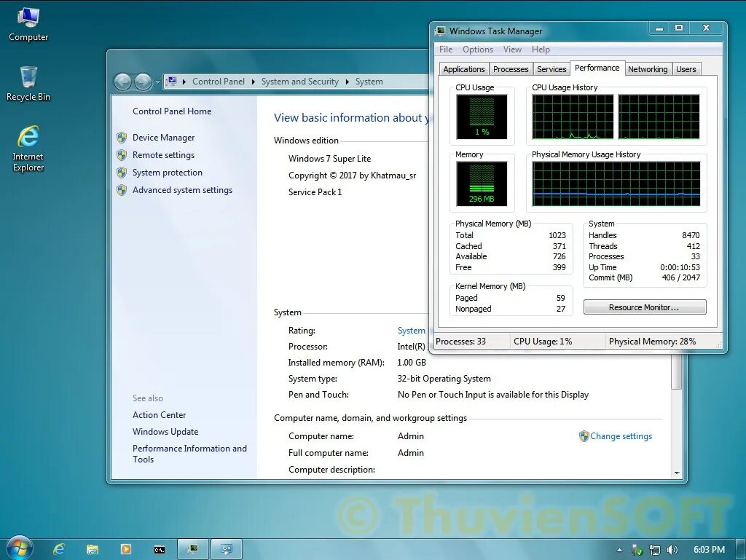The height and width of the screenshot is (560, 746).
Task: Click the computer icon in the address bar
Action: (172, 82)
